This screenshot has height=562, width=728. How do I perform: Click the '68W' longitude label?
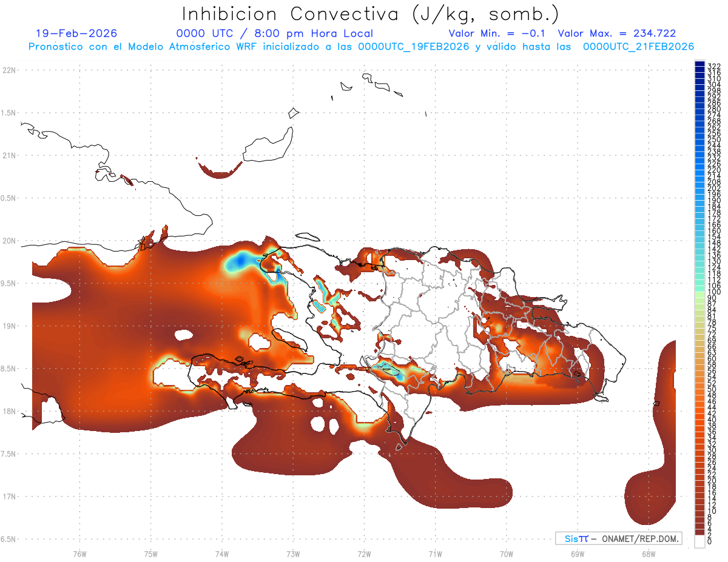(649, 554)
